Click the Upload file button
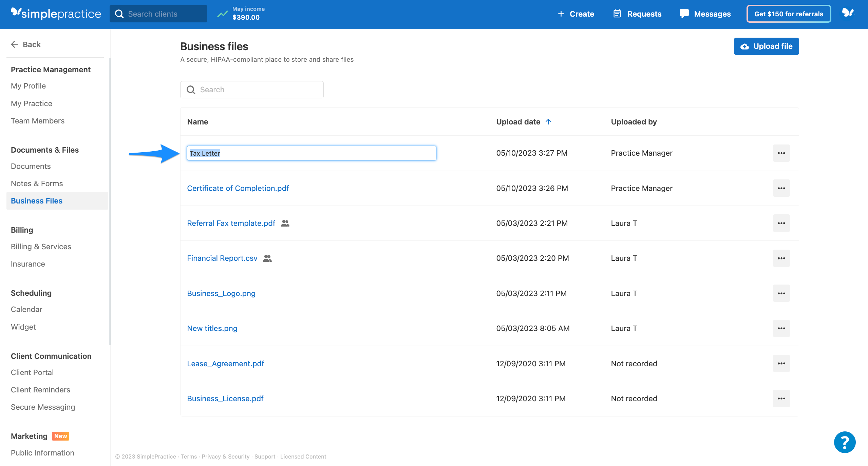Image resolution: width=868 pixels, height=466 pixels. coord(766,46)
